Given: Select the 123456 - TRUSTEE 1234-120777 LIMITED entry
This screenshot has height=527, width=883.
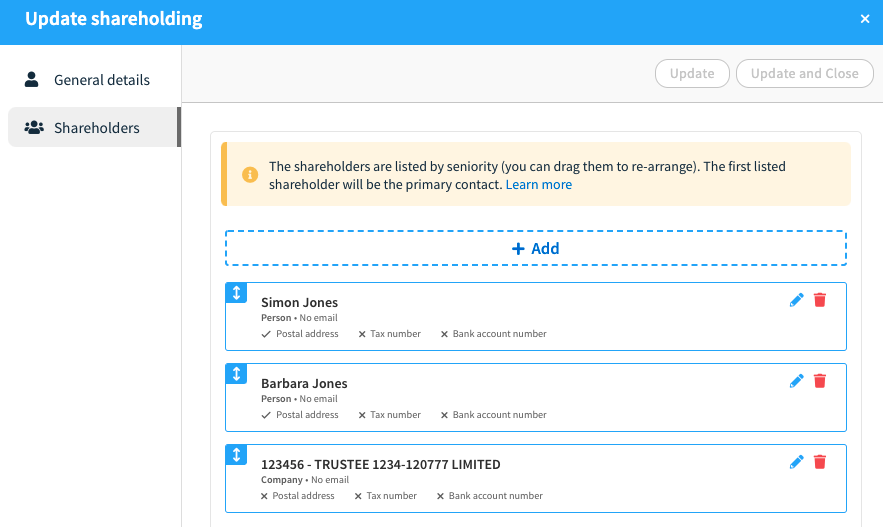Looking at the screenshot, I should point(381,465).
